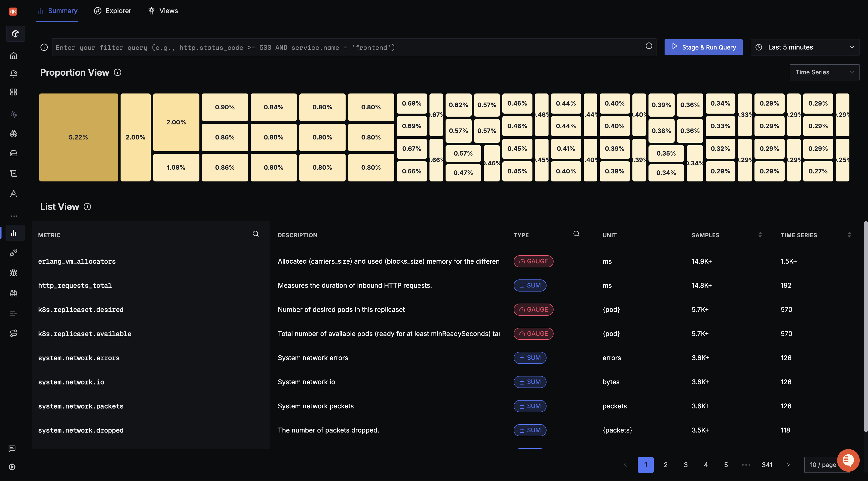The image size is (868, 481).
Task: Open the Get Started cube icon in sidebar
Action: pyautogui.click(x=15, y=34)
